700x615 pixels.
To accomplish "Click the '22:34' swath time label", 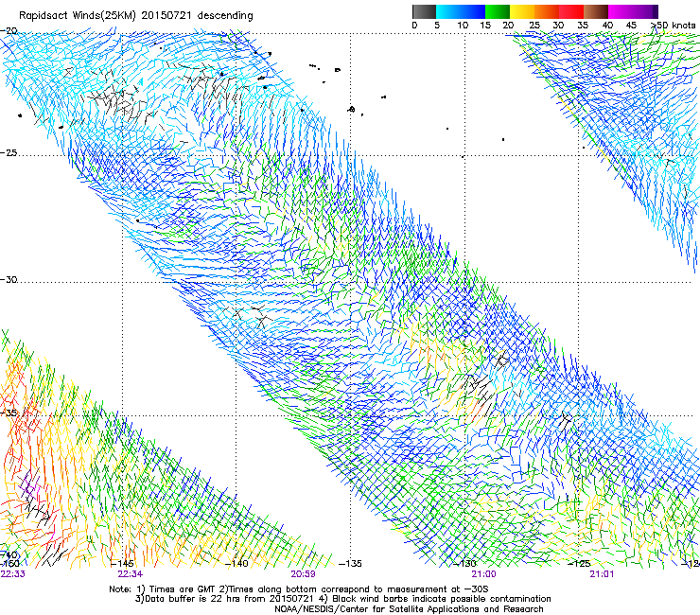I will coord(131,574).
